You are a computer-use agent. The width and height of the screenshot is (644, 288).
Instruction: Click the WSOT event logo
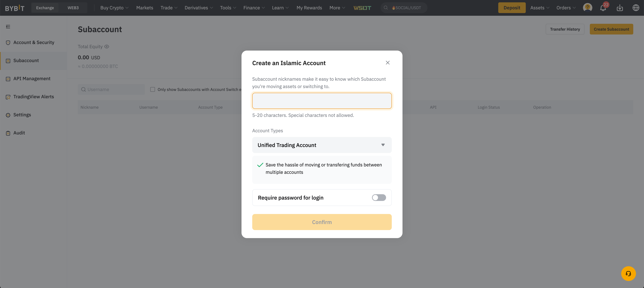(362, 8)
